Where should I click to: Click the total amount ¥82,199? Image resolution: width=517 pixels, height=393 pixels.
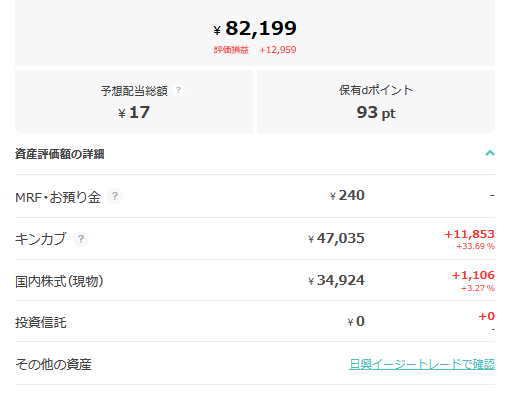[x=255, y=28]
